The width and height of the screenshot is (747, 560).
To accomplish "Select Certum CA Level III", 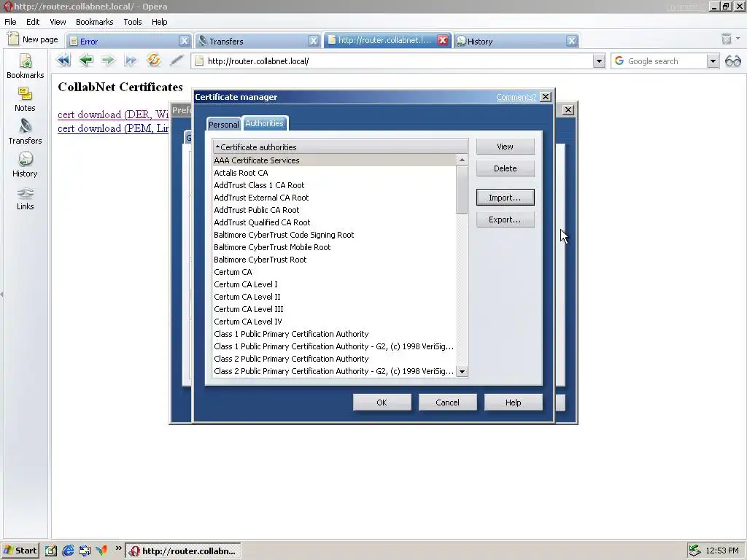I will (334, 309).
